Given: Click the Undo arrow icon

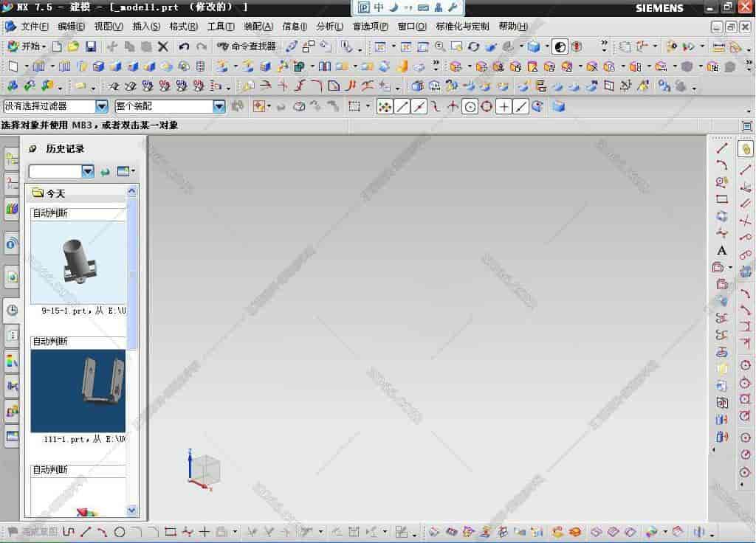Looking at the screenshot, I should coord(185,46).
